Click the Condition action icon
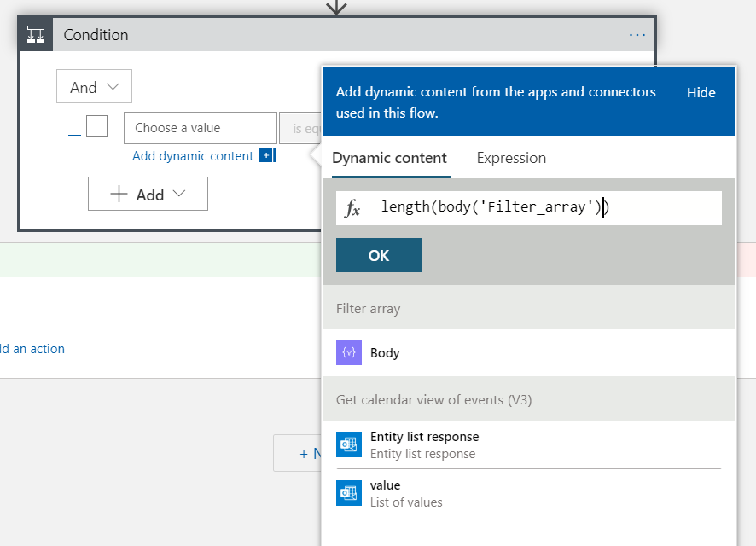Viewport: 756px width, 546px height. 36,35
